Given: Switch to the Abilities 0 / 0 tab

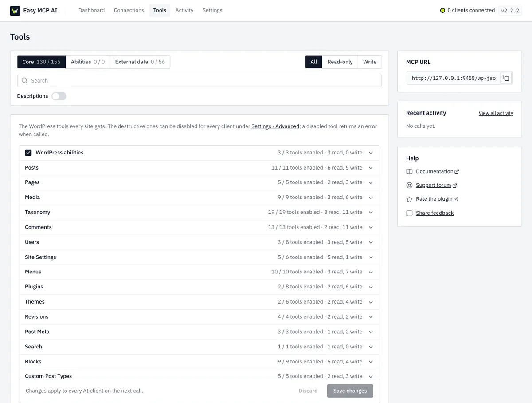Looking at the screenshot, I should (x=88, y=62).
